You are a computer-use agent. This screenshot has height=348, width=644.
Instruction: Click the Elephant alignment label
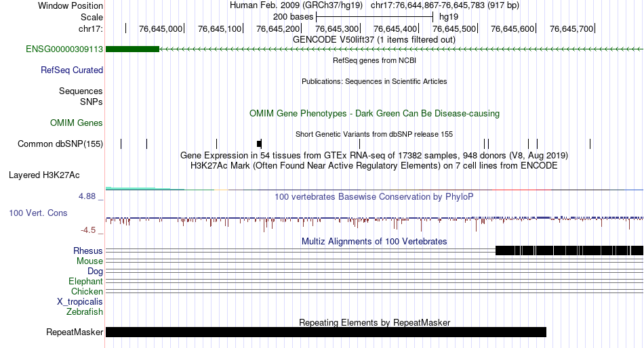click(x=85, y=282)
